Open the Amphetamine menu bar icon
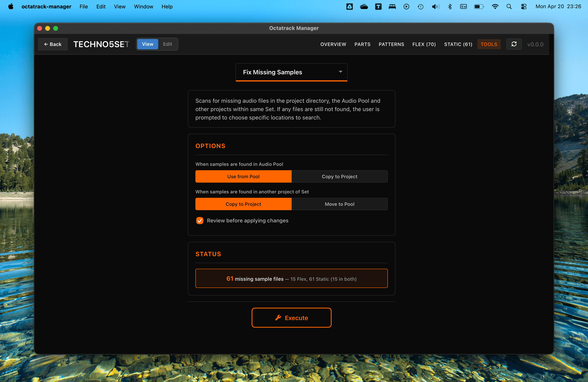Viewport: 588px width, 382px height. click(x=349, y=6)
